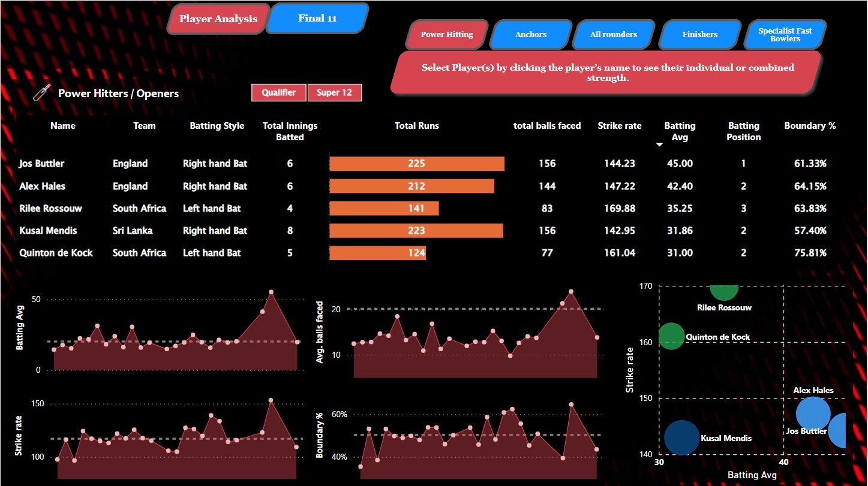Open the Specialist Fast Bowlers group

pos(785,34)
